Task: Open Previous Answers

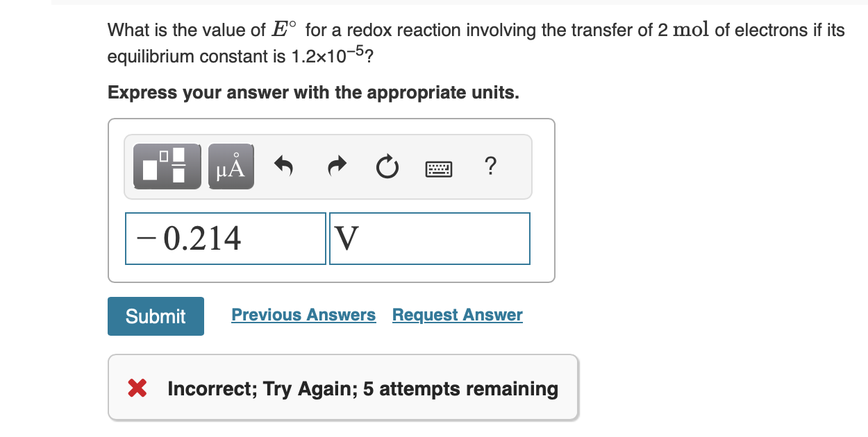Action: pos(303,314)
